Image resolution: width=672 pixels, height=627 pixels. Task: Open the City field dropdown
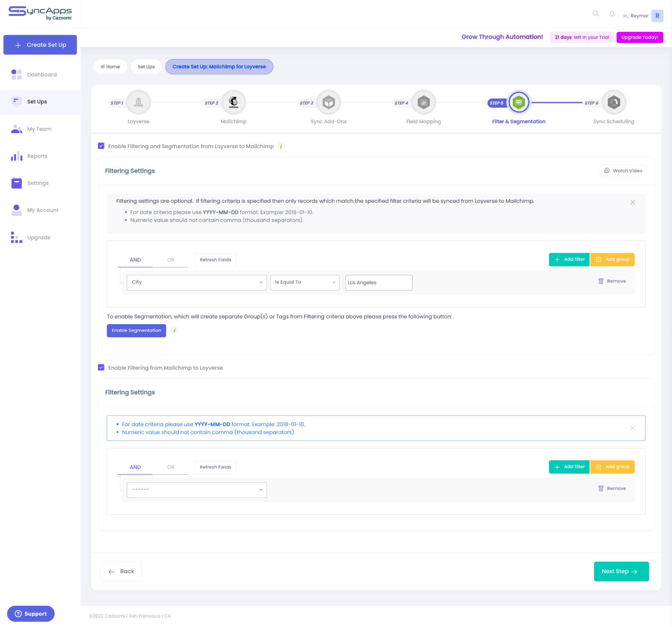[197, 283]
